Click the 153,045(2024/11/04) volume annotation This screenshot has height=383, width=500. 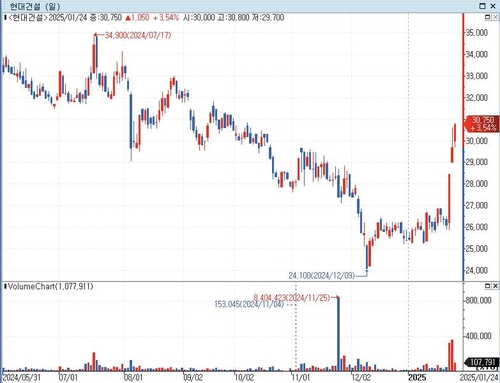[x=249, y=304]
